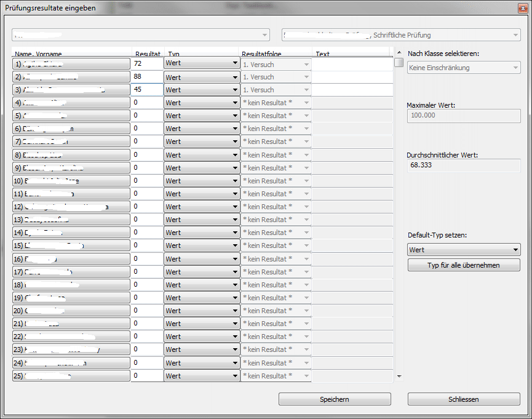Click the Resultat field showing 88
The height and width of the screenshot is (419, 532).
[146, 76]
